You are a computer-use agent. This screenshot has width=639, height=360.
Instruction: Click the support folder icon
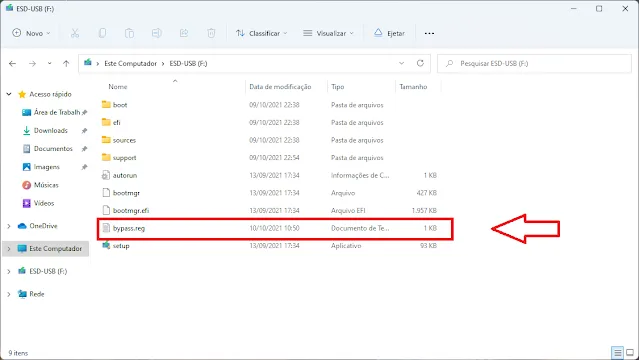(x=106, y=157)
